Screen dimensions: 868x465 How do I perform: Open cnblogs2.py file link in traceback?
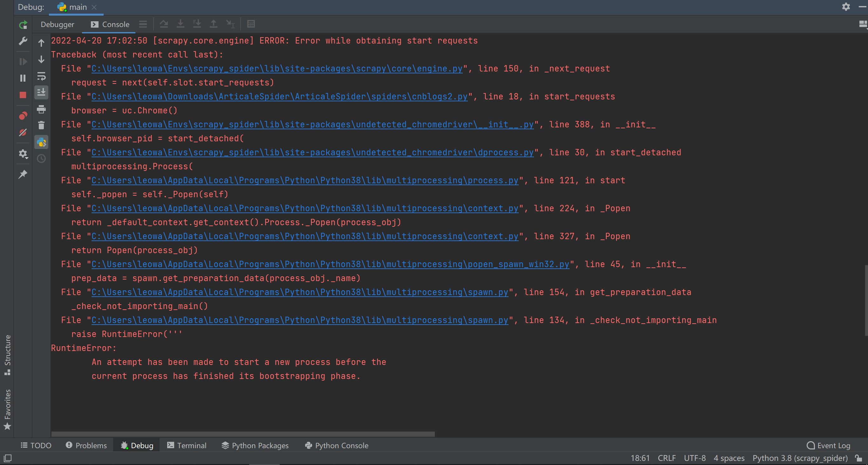pyautogui.click(x=279, y=97)
